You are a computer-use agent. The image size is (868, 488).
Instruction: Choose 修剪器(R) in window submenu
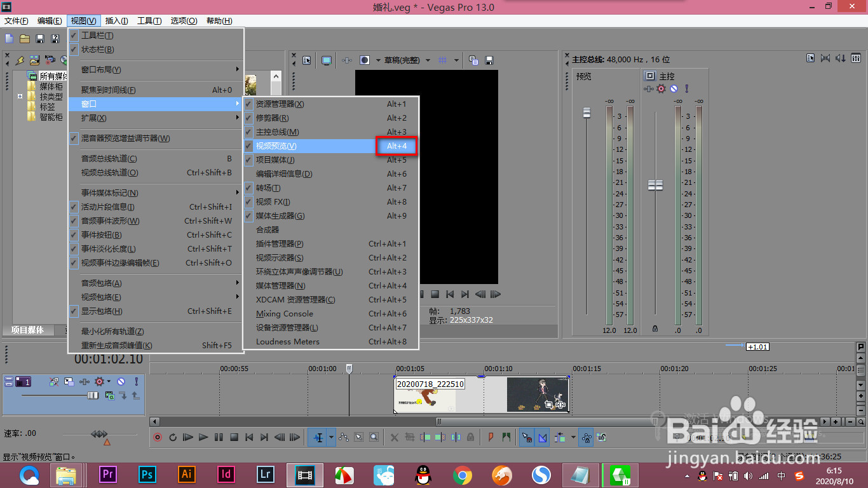(x=330, y=118)
